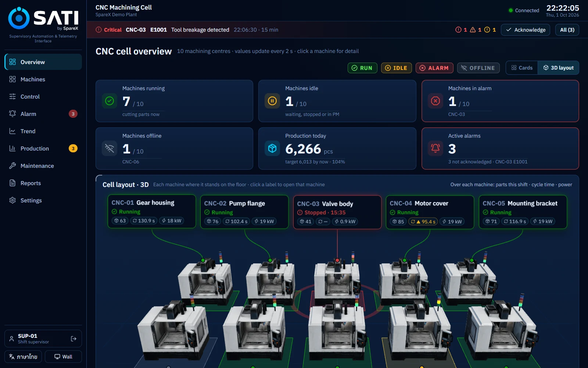Open the CNC-01 Gear housing label

151,211
